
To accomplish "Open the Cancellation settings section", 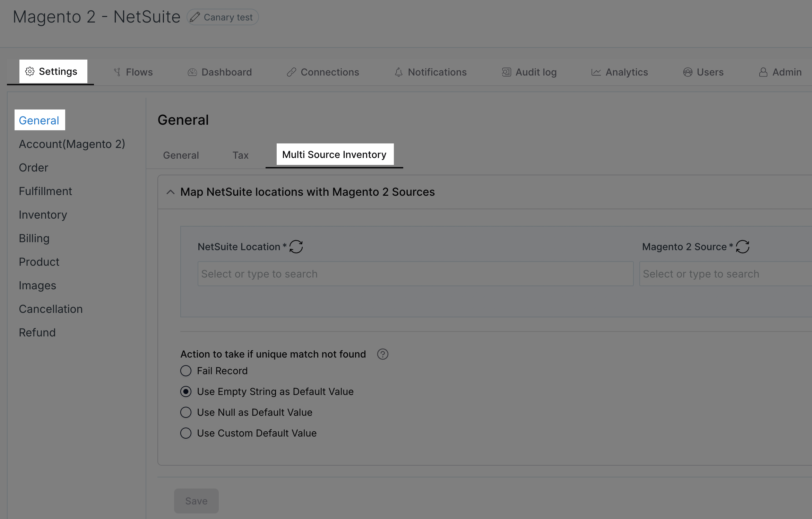I will coord(51,309).
